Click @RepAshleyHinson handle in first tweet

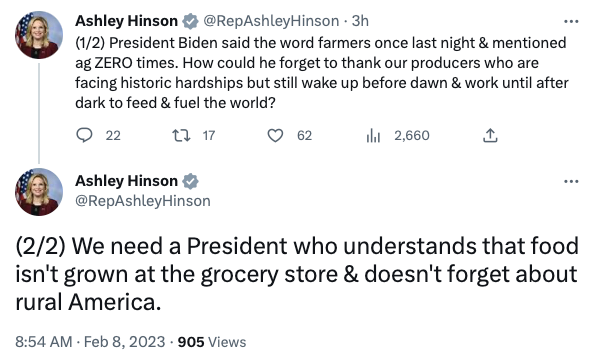(271, 21)
